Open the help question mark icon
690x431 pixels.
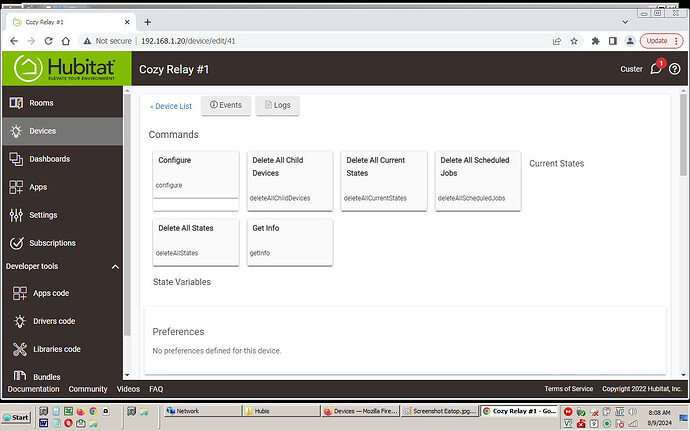(x=674, y=69)
